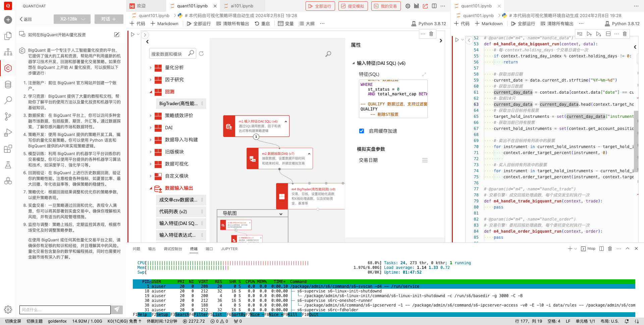
Task: Open the flask testing icon in sidebar
Action: pos(8,165)
